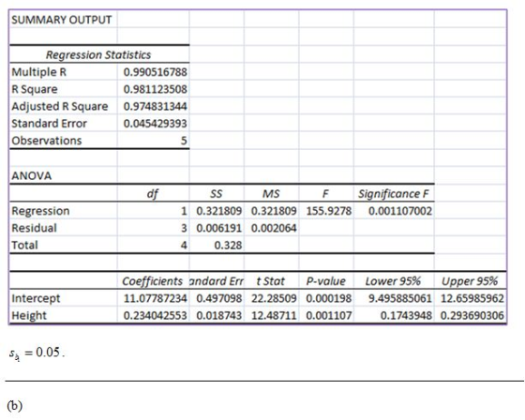Select Regression SS value 0.321809
This screenshot has height=420, width=525.
pos(219,211)
